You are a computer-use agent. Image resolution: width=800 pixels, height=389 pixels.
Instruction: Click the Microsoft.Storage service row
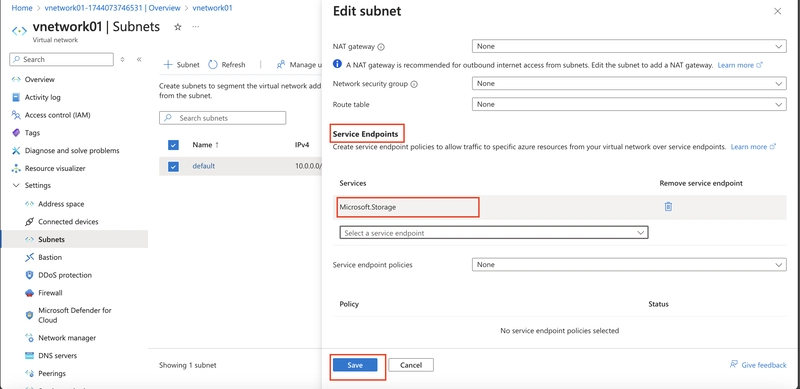pyautogui.click(x=560, y=207)
